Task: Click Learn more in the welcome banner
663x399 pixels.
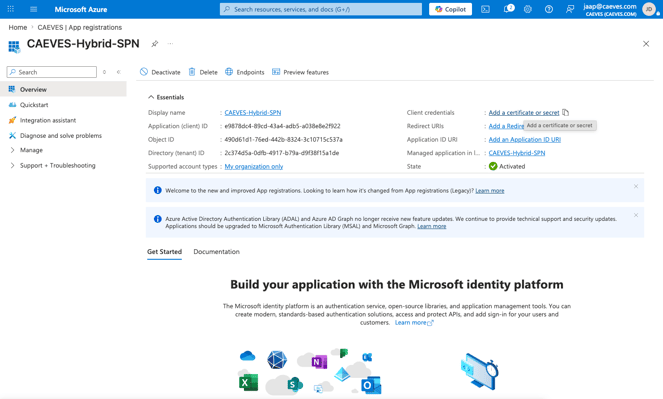Action: pos(490,191)
